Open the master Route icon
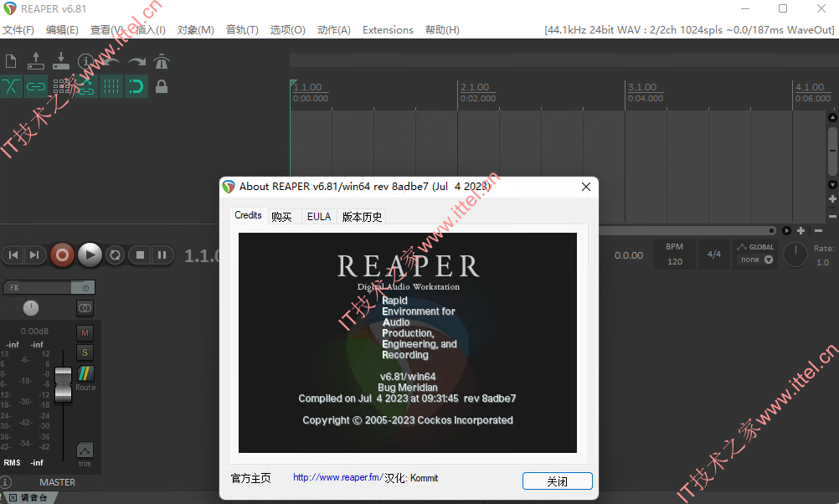Viewport: 839px width, 504px height. point(85,373)
